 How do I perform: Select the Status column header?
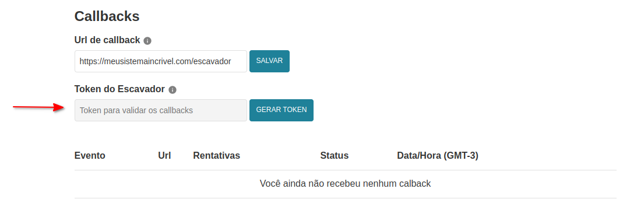[335, 155]
